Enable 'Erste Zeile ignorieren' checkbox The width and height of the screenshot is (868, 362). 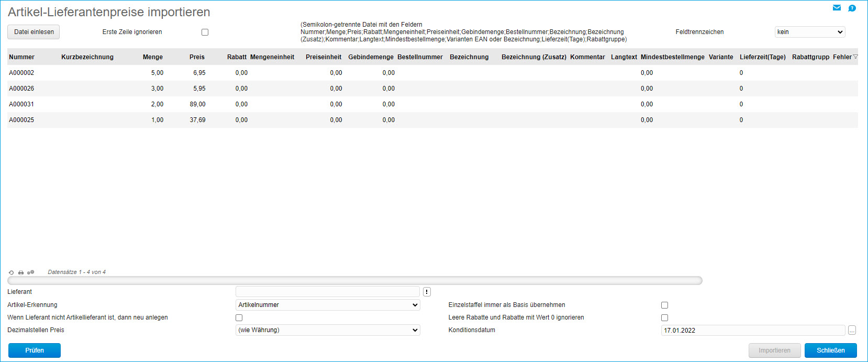[x=205, y=32]
